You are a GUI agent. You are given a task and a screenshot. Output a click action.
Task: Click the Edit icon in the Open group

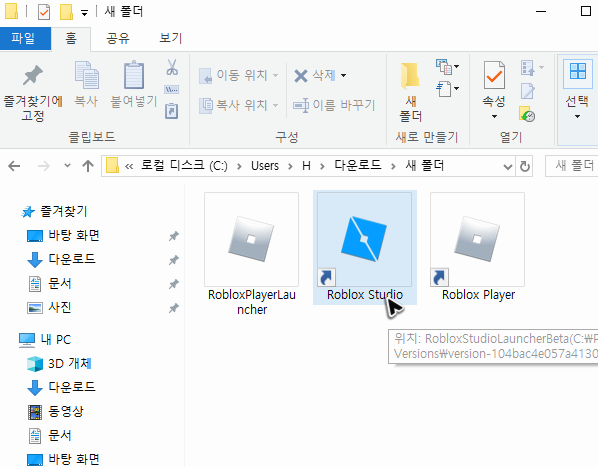(528, 91)
